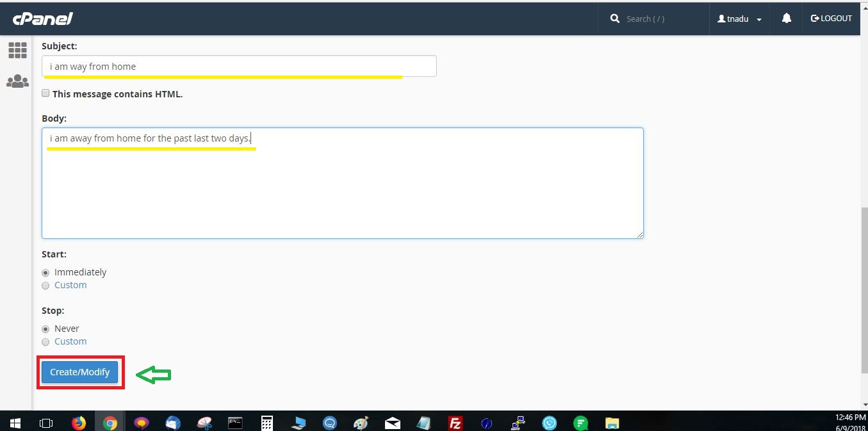Select the Stop 'Never' radio button

pos(45,329)
